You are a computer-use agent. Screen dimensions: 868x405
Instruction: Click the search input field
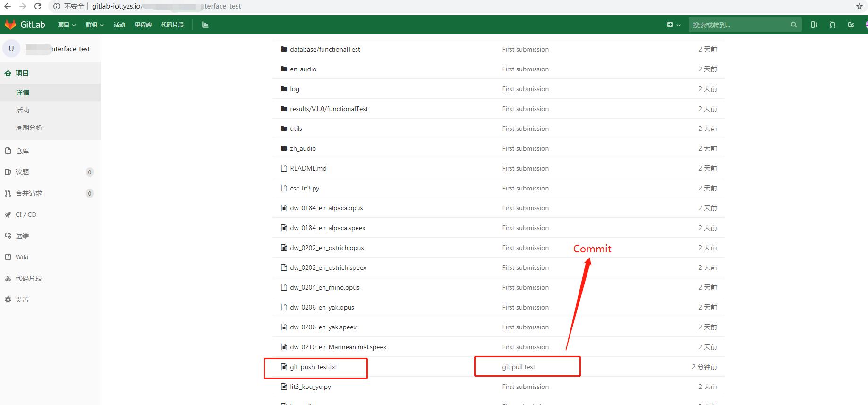tap(739, 25)
